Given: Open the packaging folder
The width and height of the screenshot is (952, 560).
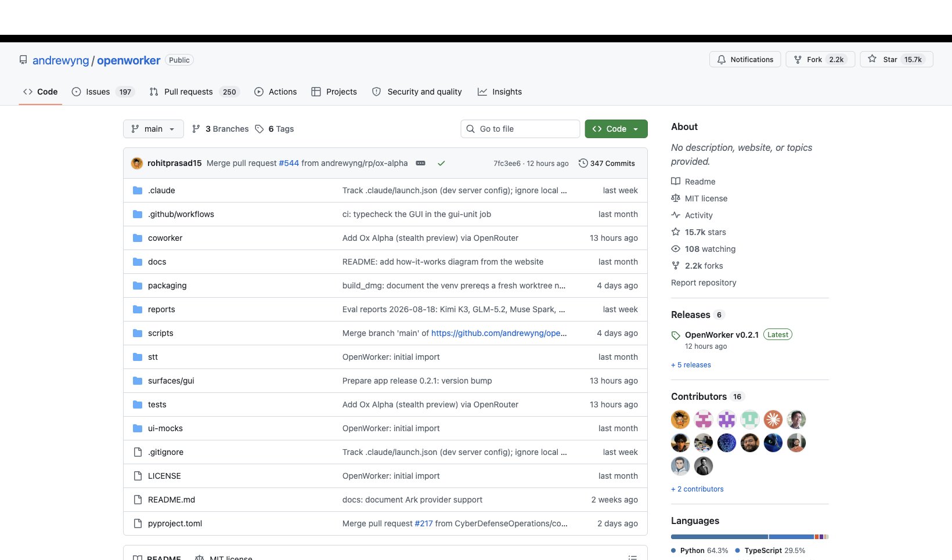Looking at the screenshot, I should (x=167, y=286).
